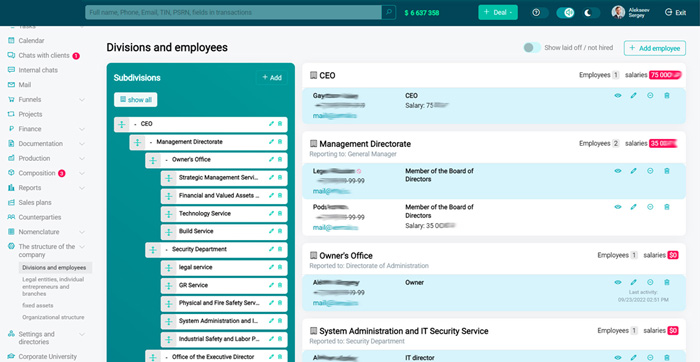Screen dimensions: 700x362
Task: View first Member of the Board employee
Action: tap(618, 171)
